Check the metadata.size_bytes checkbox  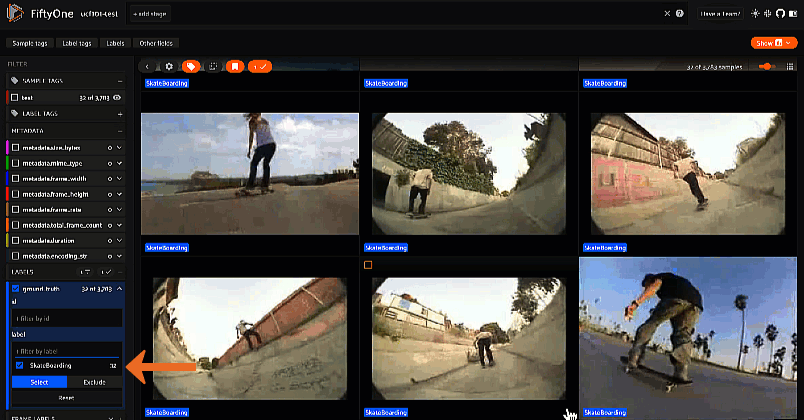[15, 148]
